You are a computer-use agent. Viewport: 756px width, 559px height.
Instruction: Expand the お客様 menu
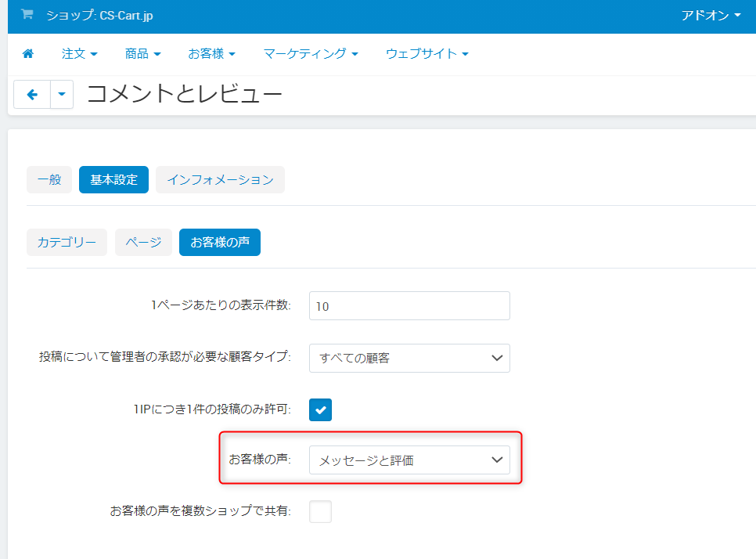[x=211, y=54]
